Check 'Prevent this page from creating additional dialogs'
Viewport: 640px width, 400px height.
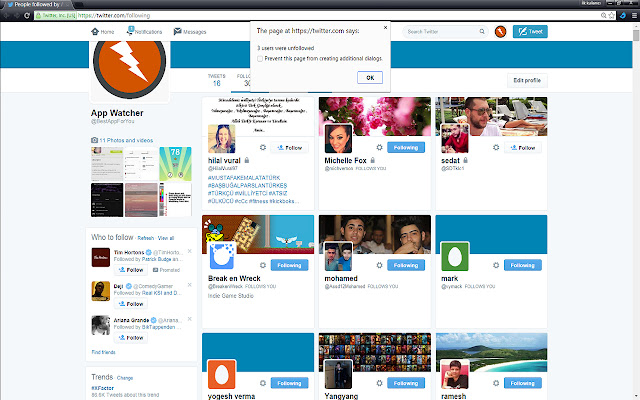click(261, 59)
